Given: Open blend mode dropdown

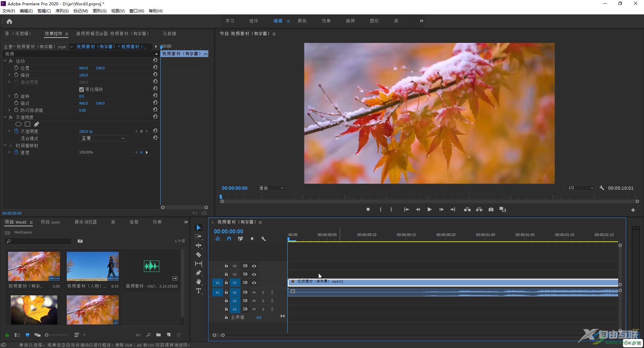Looking at the screenshot, I should pyautogui.click(x=102, y=138).
